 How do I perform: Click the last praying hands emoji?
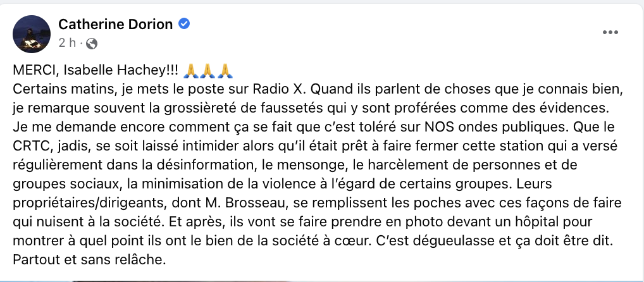coord(225,71)
